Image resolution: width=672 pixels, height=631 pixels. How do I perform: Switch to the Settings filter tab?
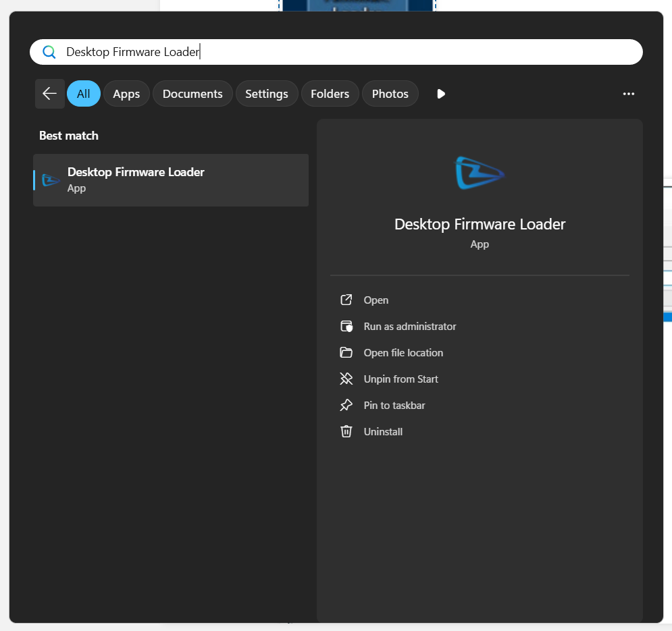(x=267, y=93)
